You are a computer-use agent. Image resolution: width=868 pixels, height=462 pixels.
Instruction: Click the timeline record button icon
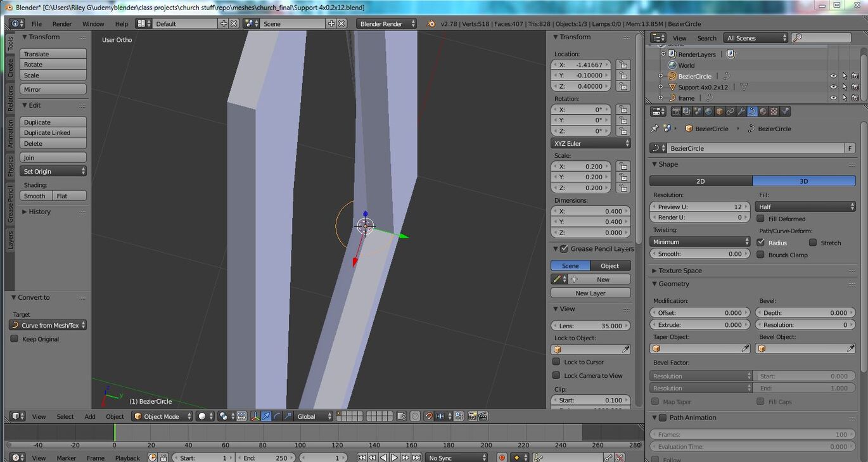(x=502, y=458)
